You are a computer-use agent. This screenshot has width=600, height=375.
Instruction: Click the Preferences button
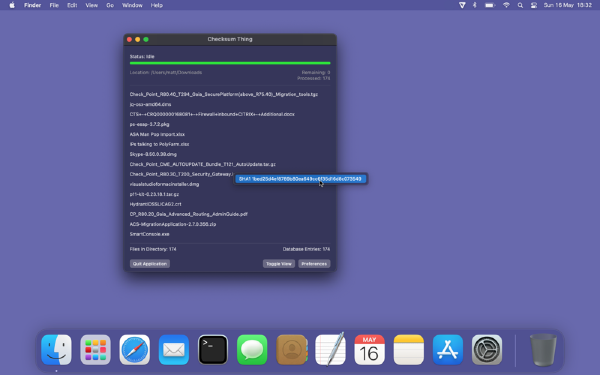pyautogui.click(x=314, y=264)
